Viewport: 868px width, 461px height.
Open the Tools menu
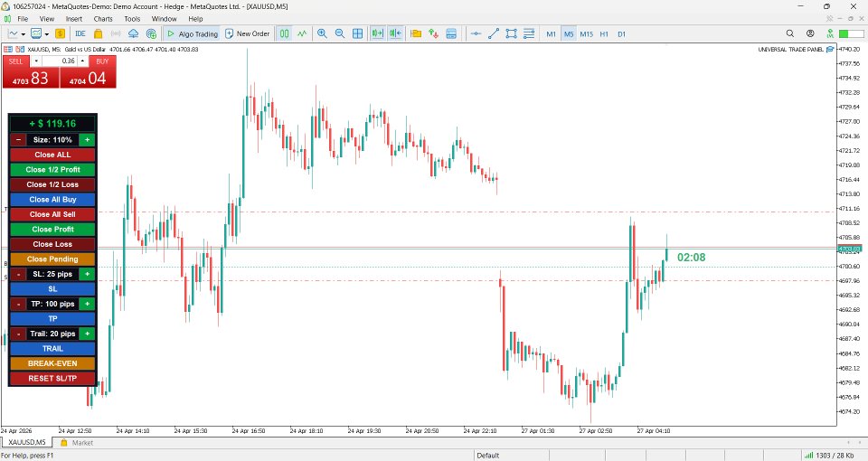[132, 19]
